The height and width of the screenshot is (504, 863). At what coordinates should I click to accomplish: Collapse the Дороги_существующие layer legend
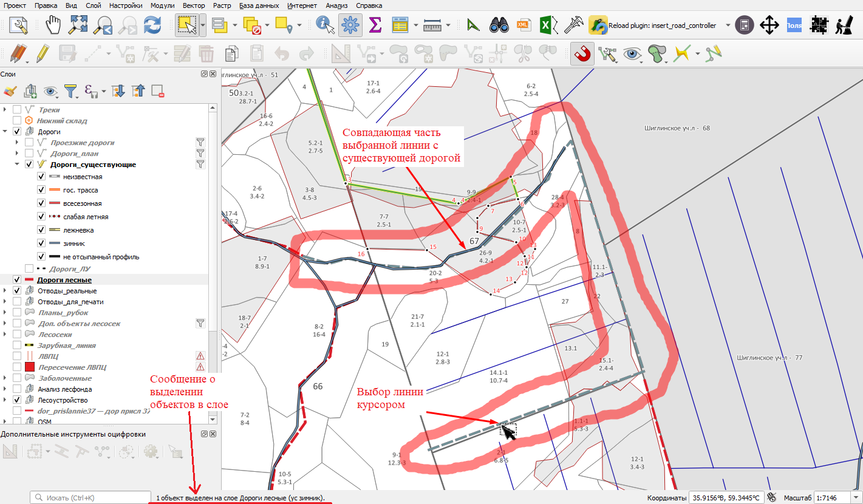pos(18,165)
